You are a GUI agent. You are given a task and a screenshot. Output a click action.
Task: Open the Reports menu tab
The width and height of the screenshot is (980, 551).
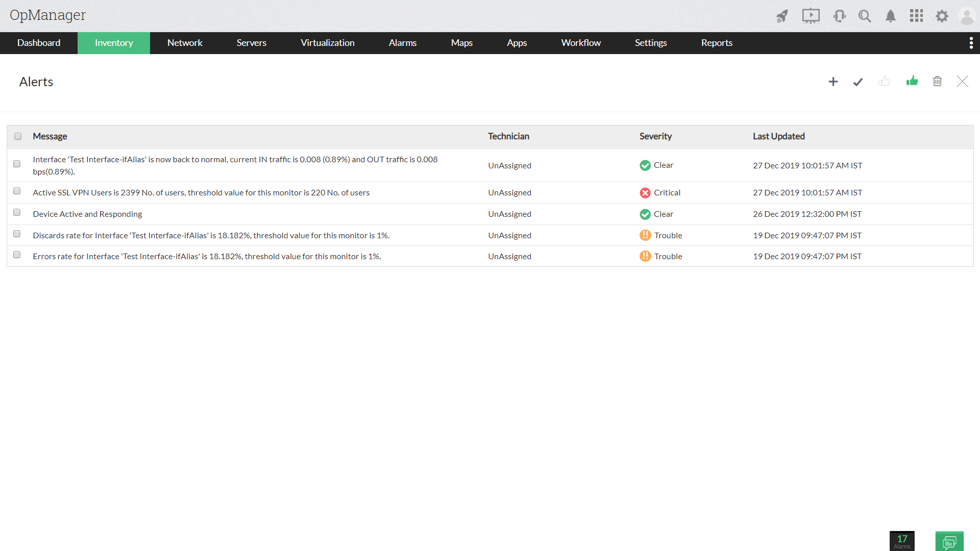[x=717, y=43]
